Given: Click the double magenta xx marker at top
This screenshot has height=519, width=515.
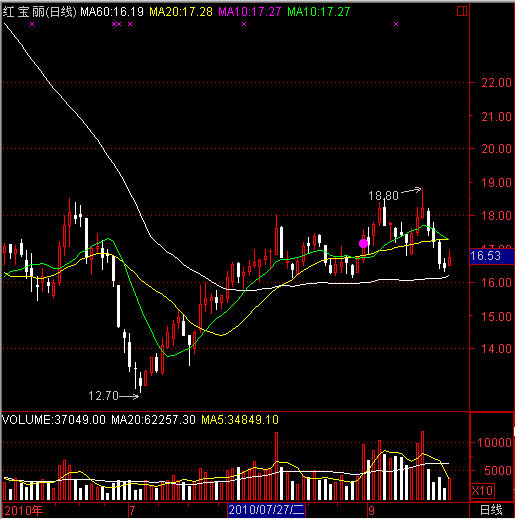Looking at the screenshot, I should [116, 24].
